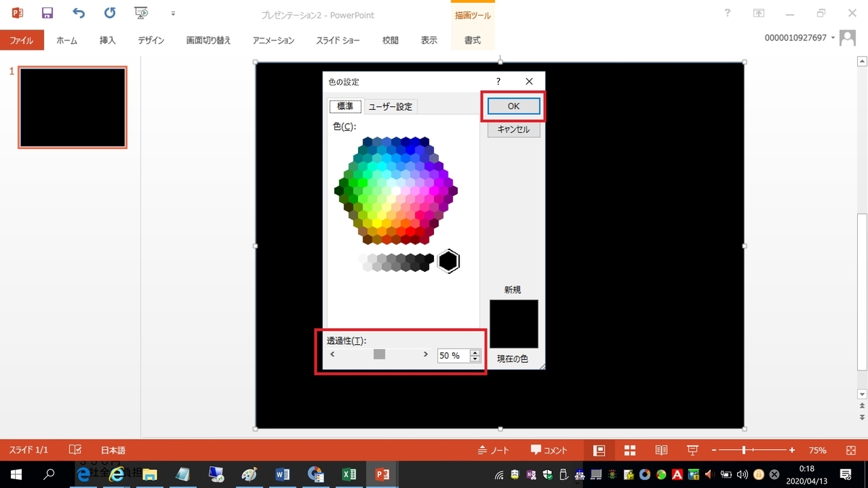Open the ファイル tab

[22, 40]
